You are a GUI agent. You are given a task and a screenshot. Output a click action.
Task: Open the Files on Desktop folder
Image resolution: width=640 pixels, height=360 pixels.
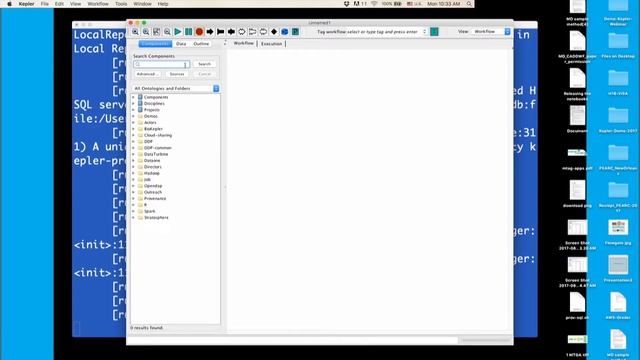coord(618,45)
